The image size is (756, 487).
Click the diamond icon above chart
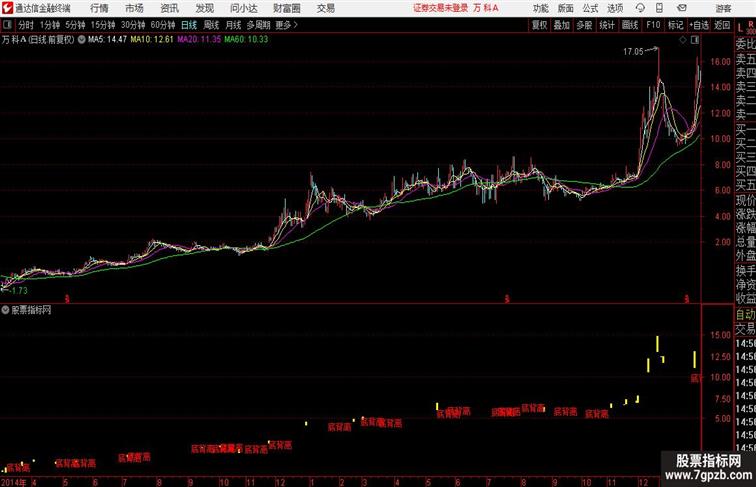point(683,40)
